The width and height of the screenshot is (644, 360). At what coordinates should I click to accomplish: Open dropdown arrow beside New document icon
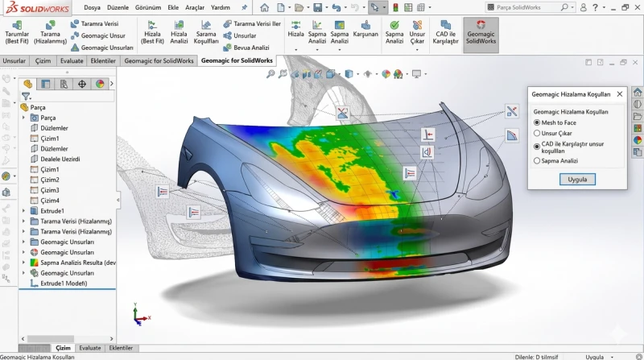tap(289, 7)
